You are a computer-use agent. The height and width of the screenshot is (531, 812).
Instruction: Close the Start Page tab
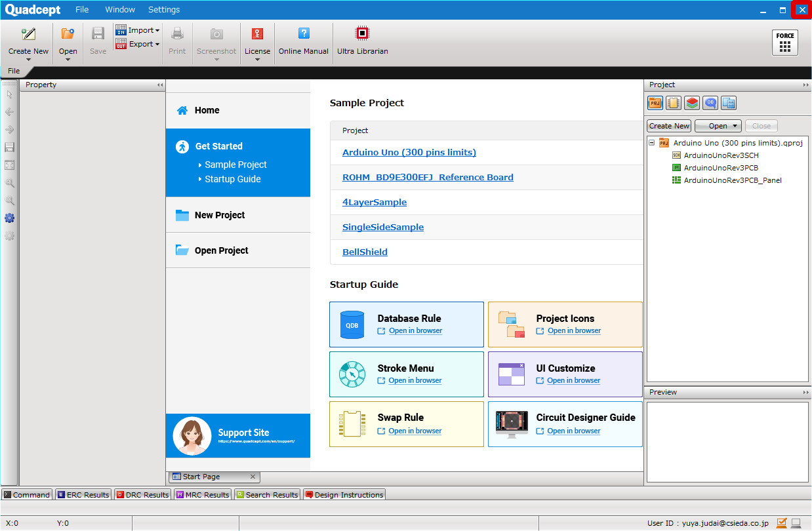tap(253, 477)
